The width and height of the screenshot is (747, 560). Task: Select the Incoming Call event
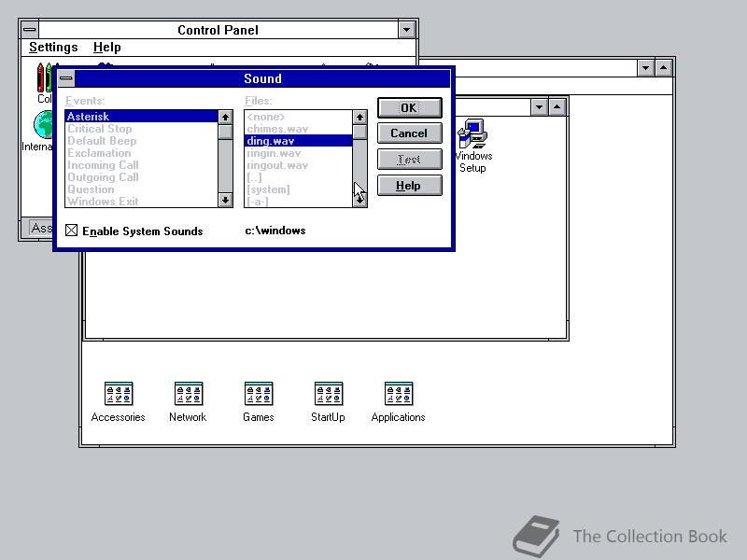click(x=142, y=165)
